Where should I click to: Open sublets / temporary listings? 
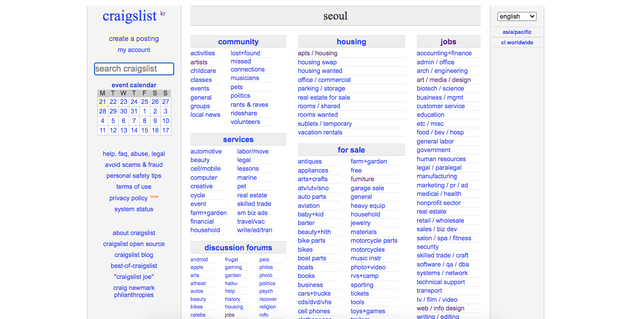(325, 123)
